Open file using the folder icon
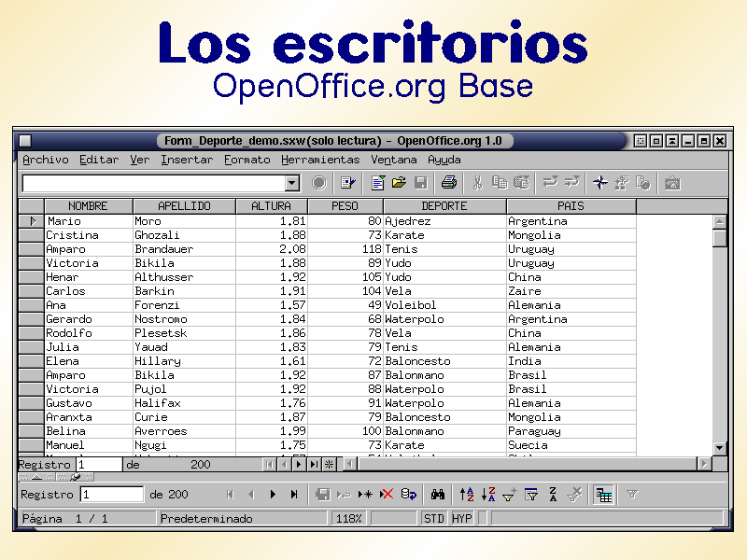747x560 pixels. click(400, 183)
